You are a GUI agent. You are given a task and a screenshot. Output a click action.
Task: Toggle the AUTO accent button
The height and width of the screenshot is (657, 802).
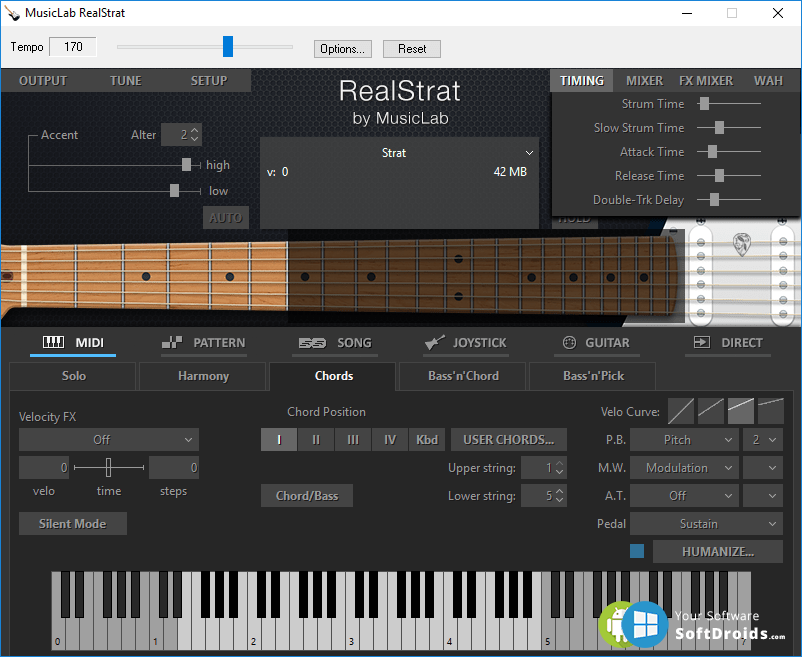coord(226,218)
